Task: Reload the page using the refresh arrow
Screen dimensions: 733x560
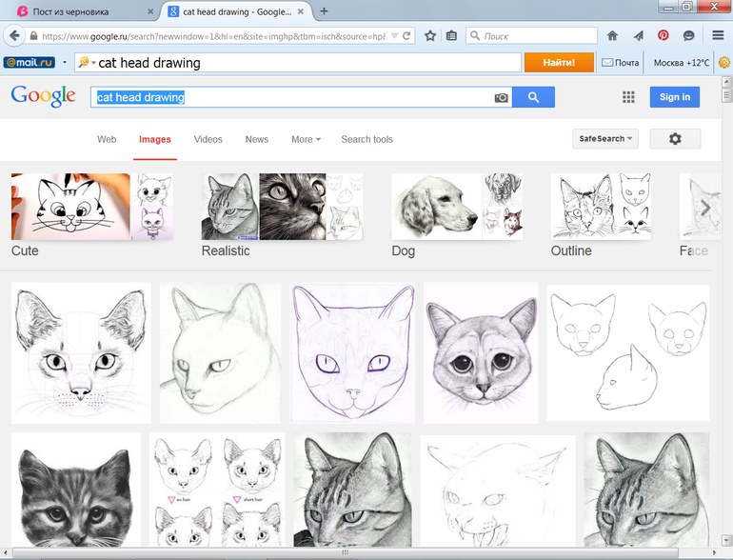Action: point(407,35)
